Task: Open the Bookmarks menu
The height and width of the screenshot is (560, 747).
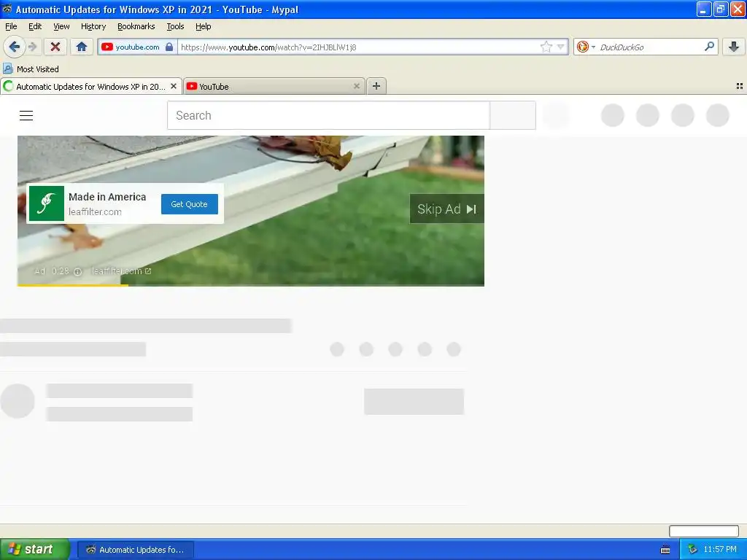Action: click(136, 26)
